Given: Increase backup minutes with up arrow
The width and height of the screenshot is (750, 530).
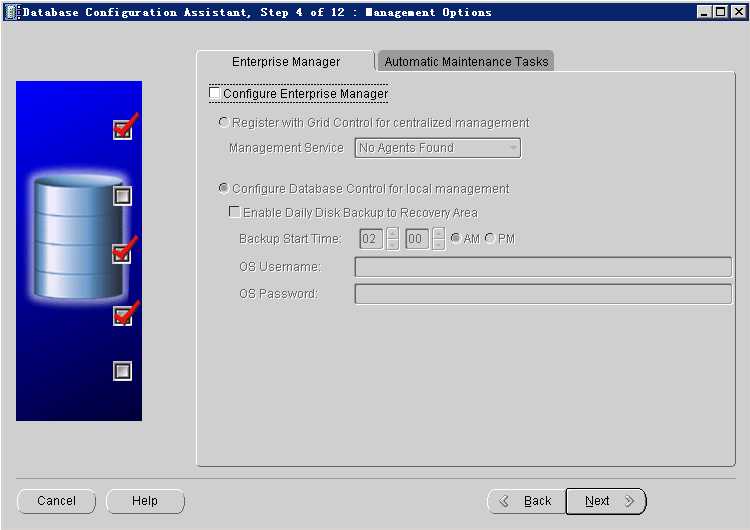Looking at the screenshot, I should tap(438, 233).
